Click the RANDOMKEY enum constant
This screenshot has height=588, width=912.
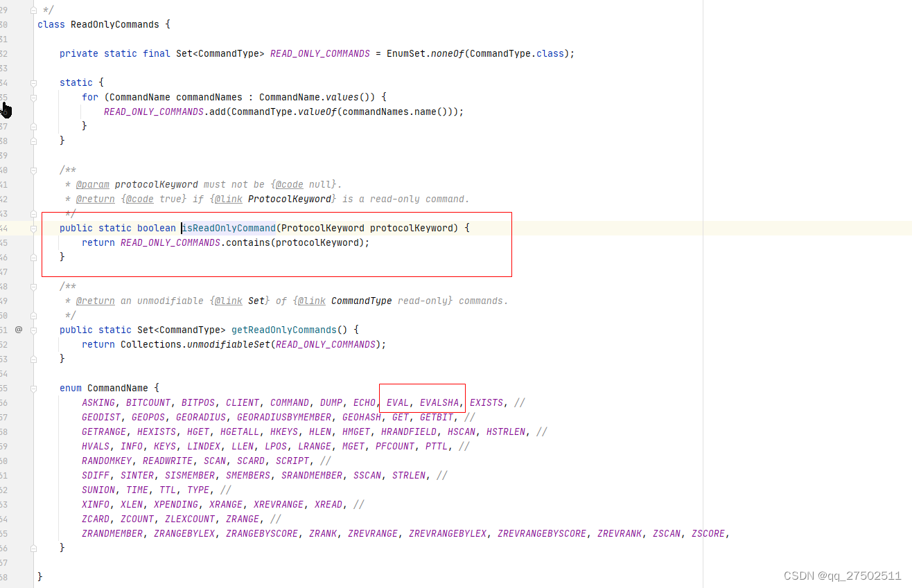click(107, 461)
